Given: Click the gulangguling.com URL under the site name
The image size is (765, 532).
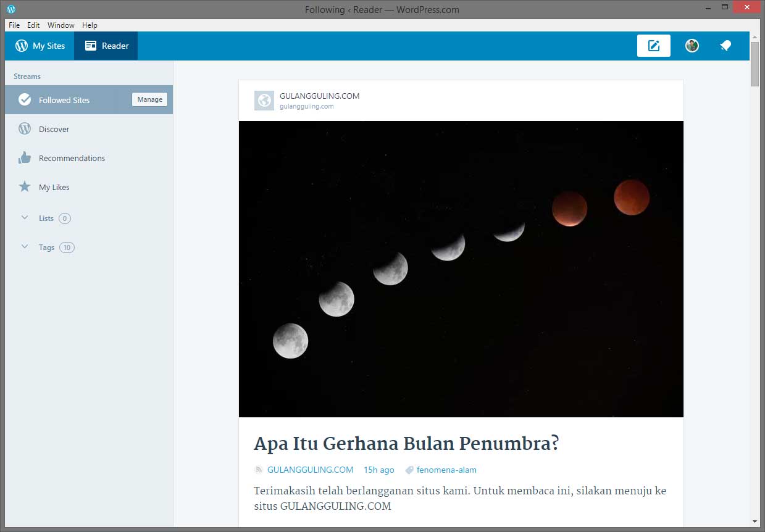Looking at the screenshot, I should pos(307,106).
